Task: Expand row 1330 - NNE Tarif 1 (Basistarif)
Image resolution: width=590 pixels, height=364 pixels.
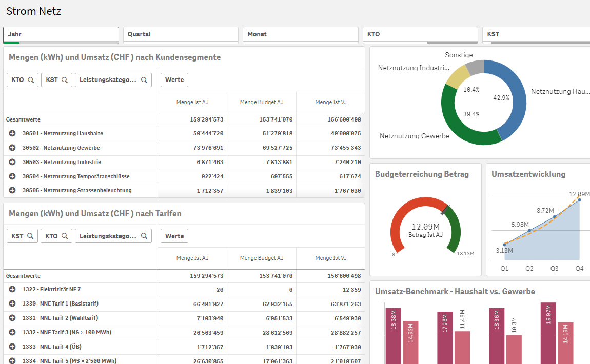Action: 12,304
